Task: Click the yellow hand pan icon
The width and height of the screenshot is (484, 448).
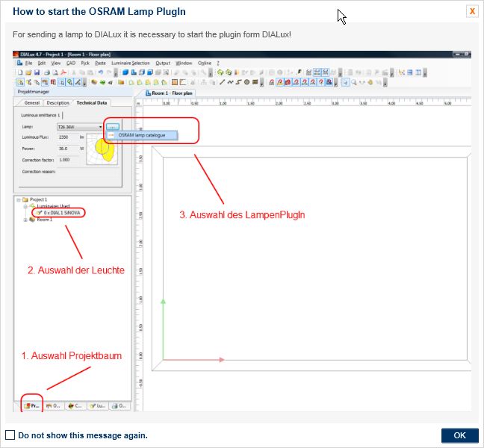Action: pyautogui.click(x=370, y=82)
